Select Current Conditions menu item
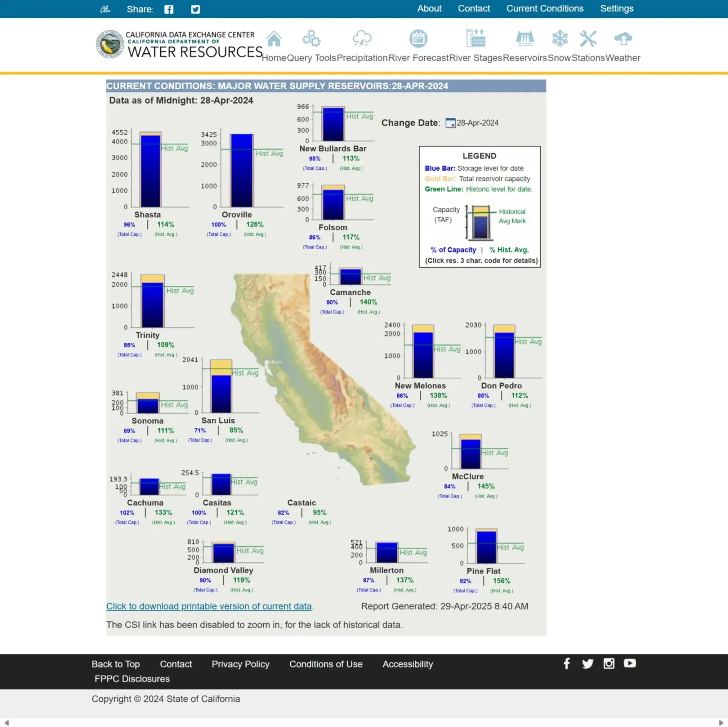 544,8
